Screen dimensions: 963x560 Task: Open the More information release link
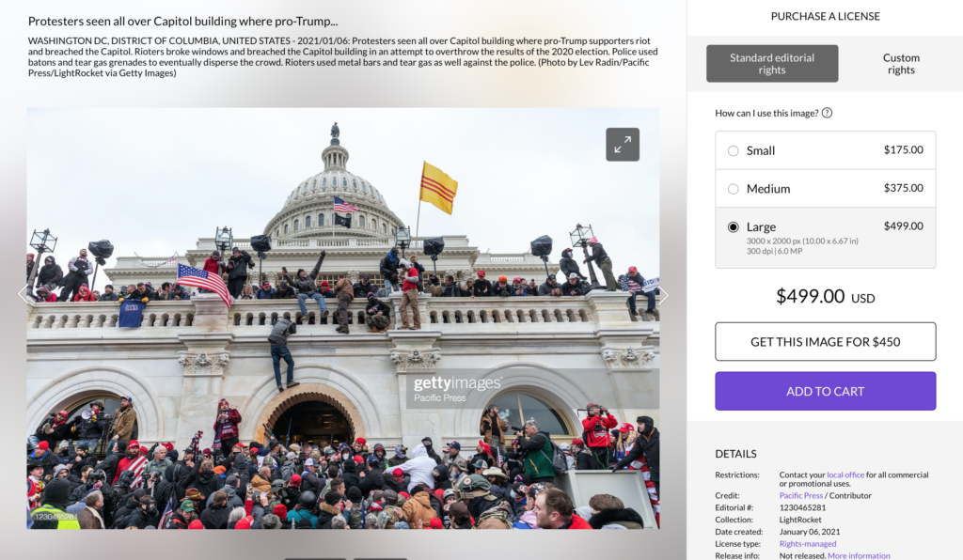(859, 555)
